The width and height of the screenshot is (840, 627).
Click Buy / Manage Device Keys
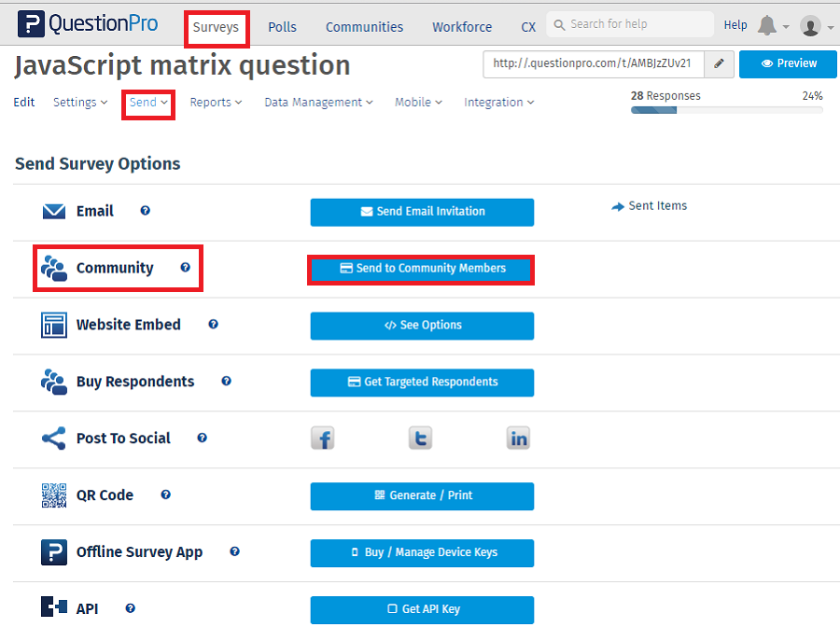pos(422,552)
